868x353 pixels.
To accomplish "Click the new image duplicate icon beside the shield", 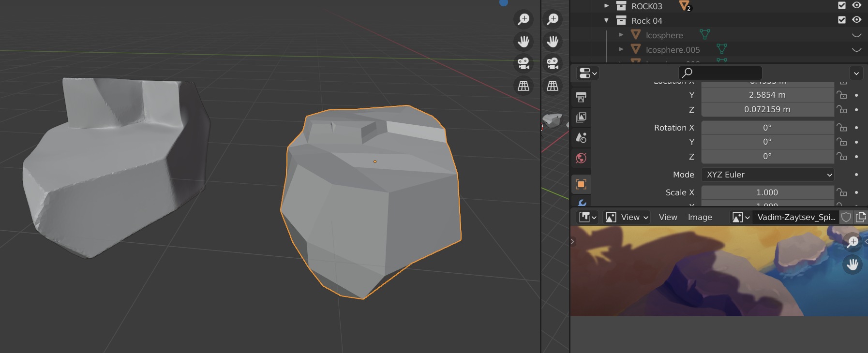I will [861, 217].
